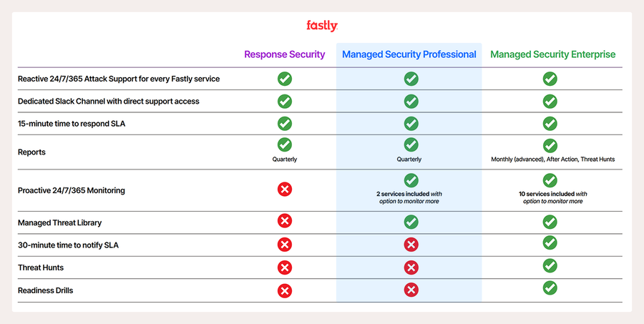
Task: Select the Managed Security Enterprise column header
Action: pos(552,54)
